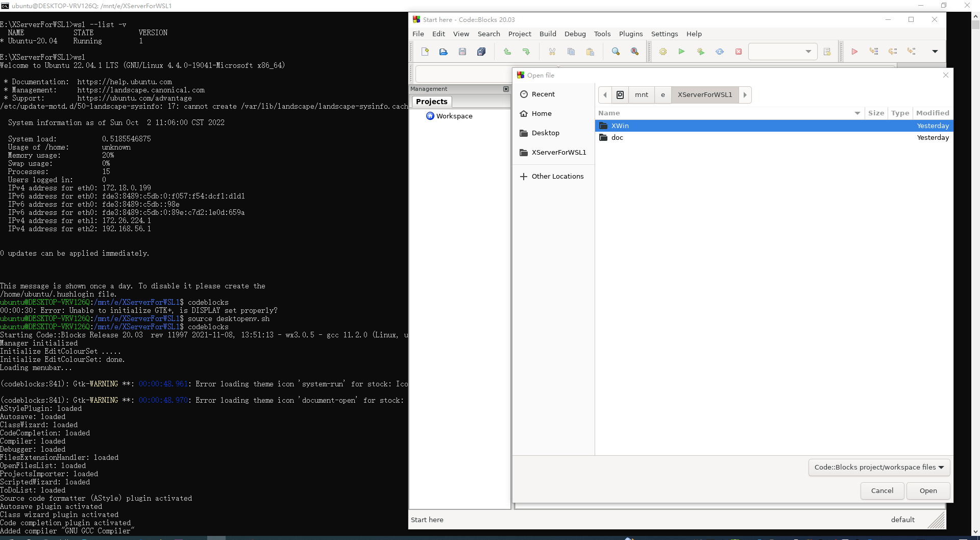Click the green Run toolbar icon
Viewport: 980px width, 540px height.
(681, 52)
